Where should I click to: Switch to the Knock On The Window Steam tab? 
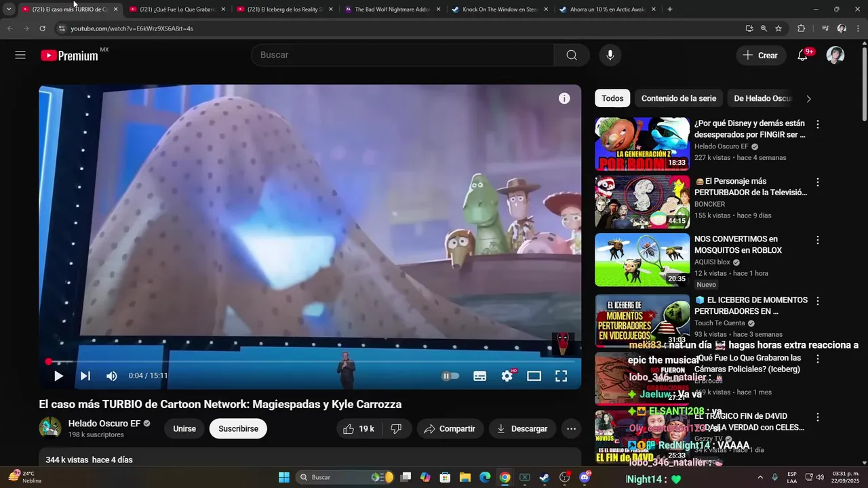click(x=500, y=9)
